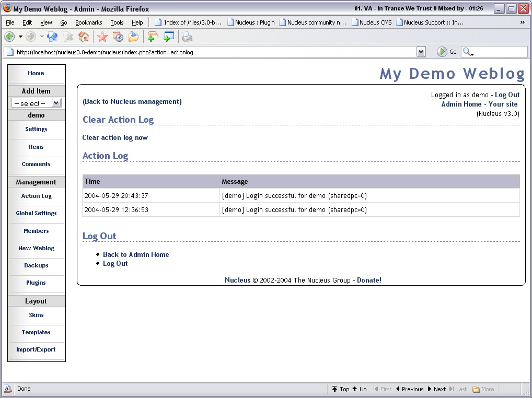Open the View menu

46,22
